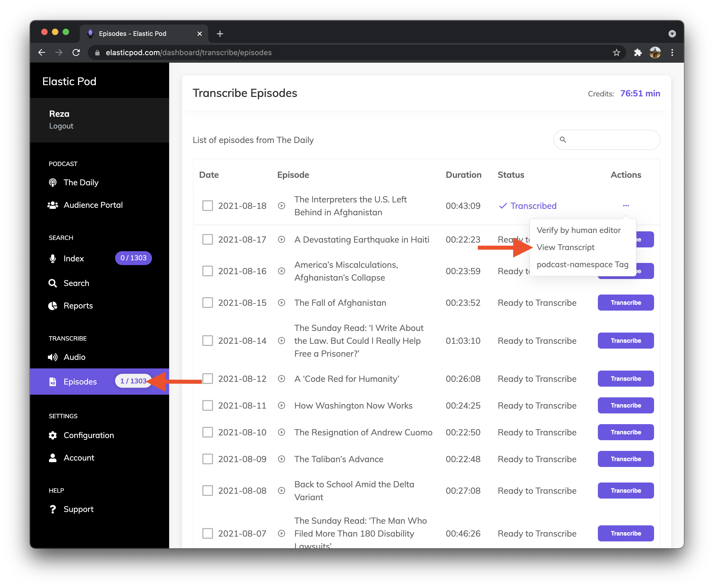Select checkbox for 2021-08-16 episode
Image resolution: width=714 pixels, height=588 pixels.
coord(207,271)
